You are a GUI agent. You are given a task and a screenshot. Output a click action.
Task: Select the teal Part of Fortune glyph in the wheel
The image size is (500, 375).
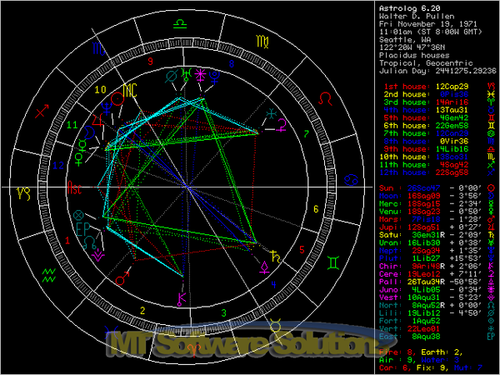[79, 215]
